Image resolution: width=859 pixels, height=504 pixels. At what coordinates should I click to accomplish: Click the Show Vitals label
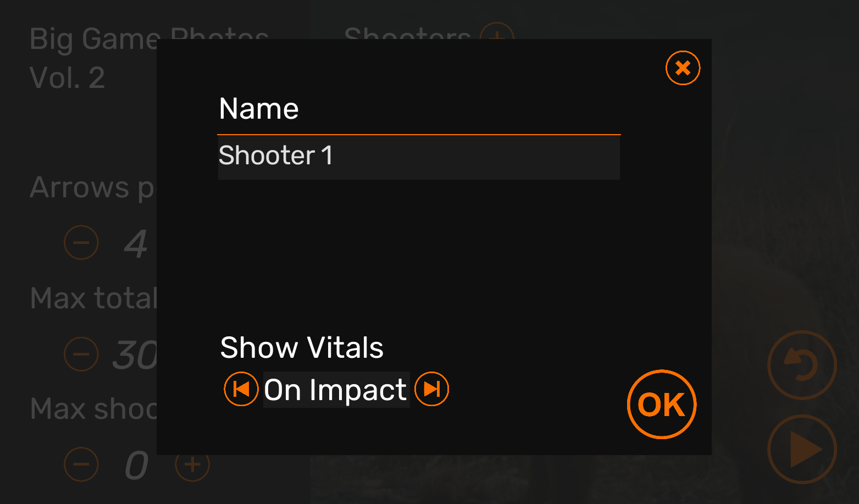tap(302, 347)
